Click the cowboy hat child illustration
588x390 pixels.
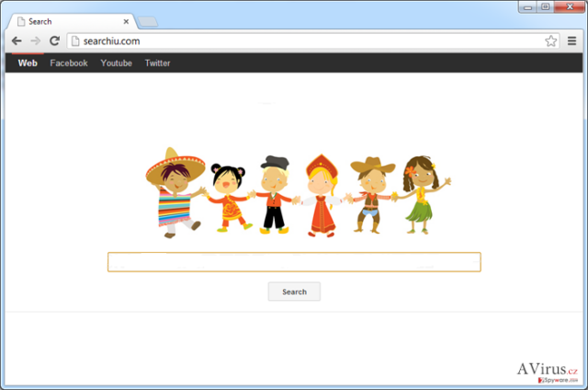pyautogui.click(x=371, y=194)
